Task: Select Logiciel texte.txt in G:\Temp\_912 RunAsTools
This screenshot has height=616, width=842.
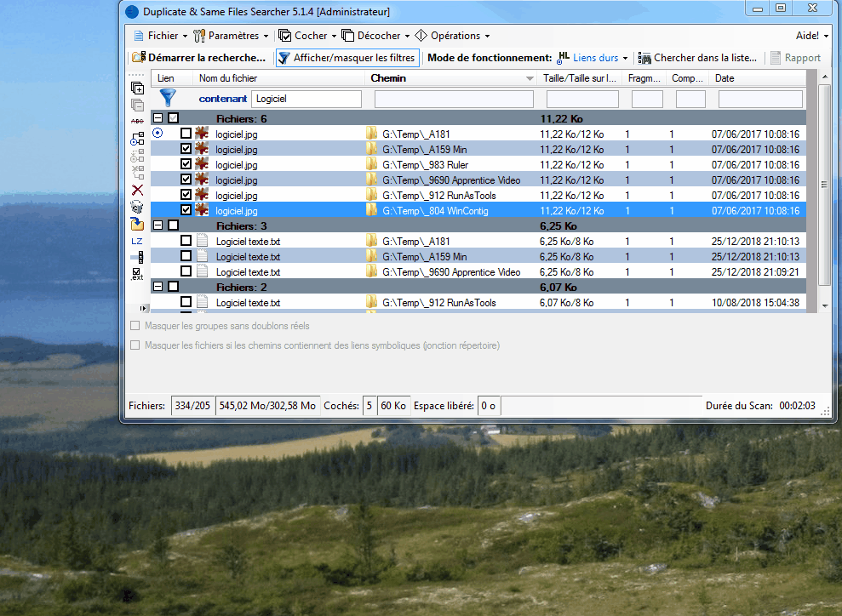Action: click(x=248, y=303)
